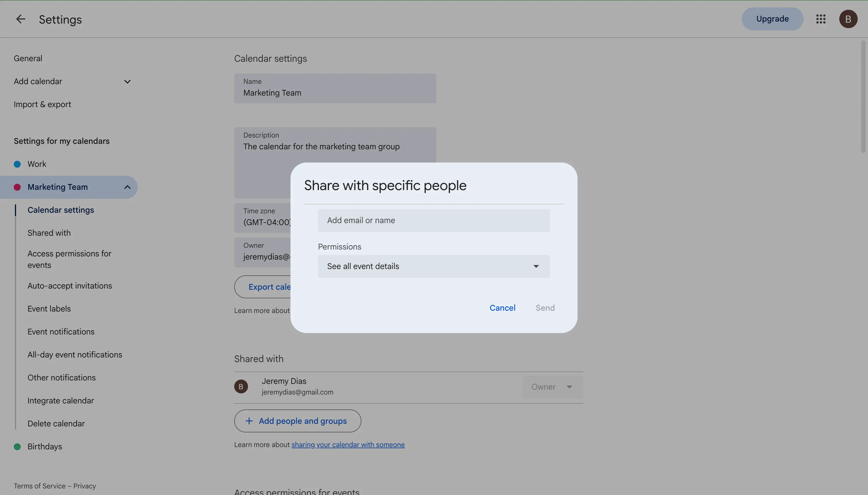The image size is (868, 495).
Task: Click the Marketing Team color dot
Action: [x=17, y=187]
